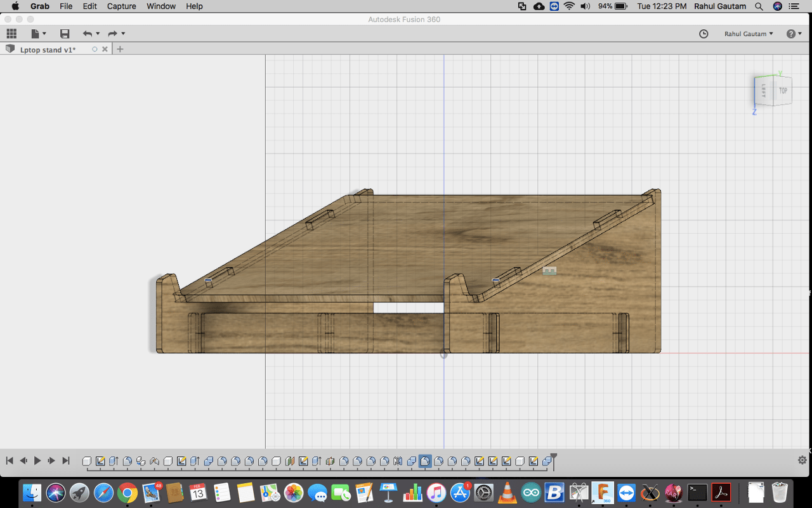Image resolution: width=812 pixels, height=508 pixels.
Task: Expand the Help dropdown arrow
Action: point(800,34)
